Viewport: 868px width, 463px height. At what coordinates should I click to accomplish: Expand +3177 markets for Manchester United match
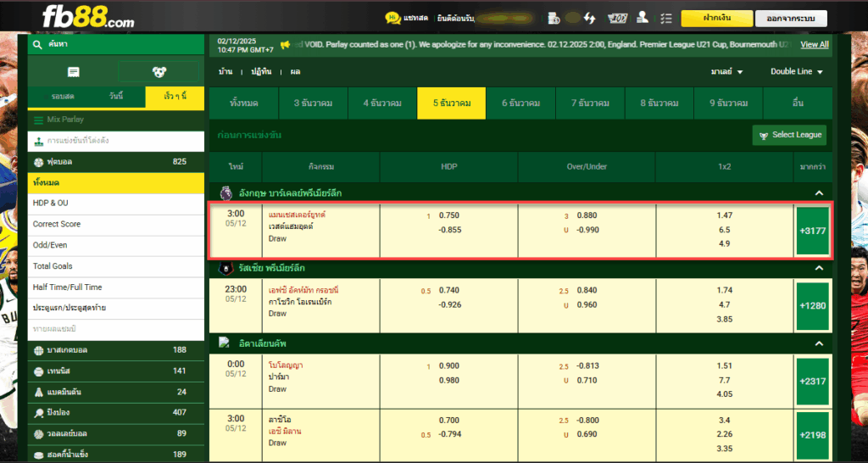(x=813, y=231)
